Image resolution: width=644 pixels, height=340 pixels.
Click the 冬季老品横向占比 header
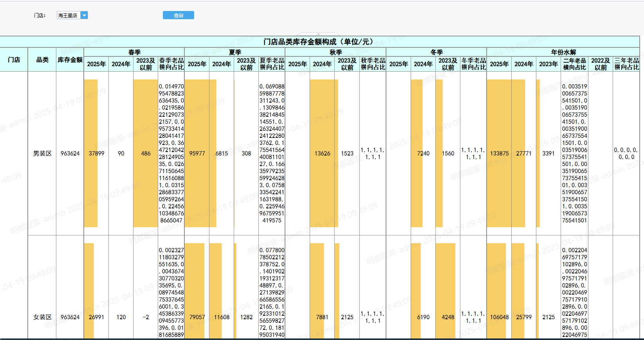[x=473, y=64]
